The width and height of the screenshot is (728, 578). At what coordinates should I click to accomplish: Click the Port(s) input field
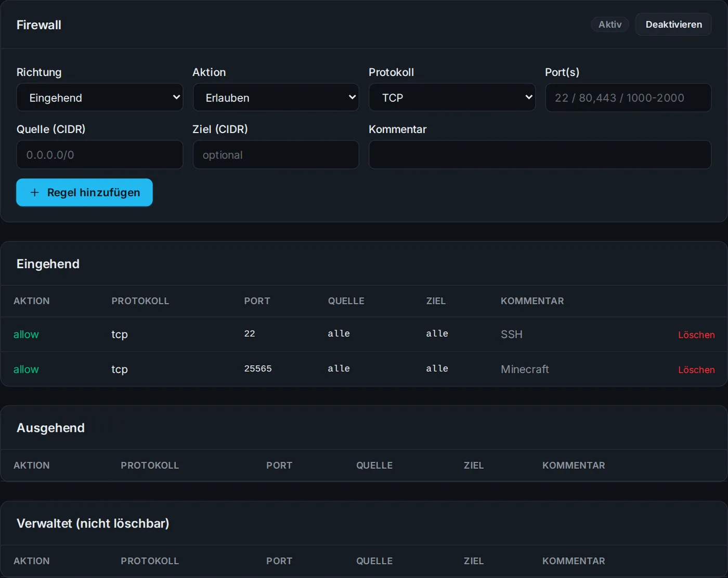coord(628,98)
